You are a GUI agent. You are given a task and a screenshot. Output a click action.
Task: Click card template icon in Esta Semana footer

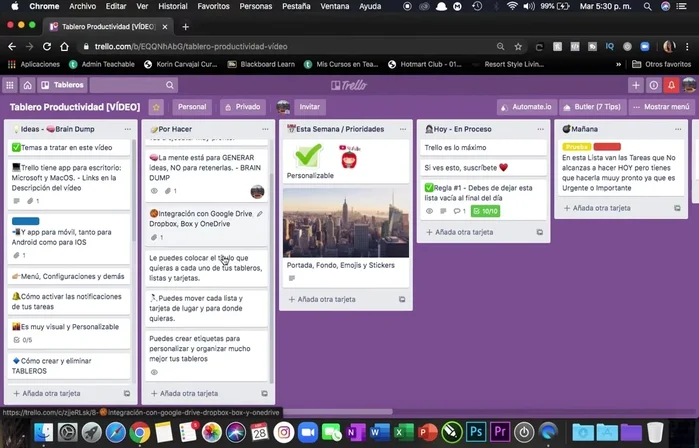tap(402, 300)
